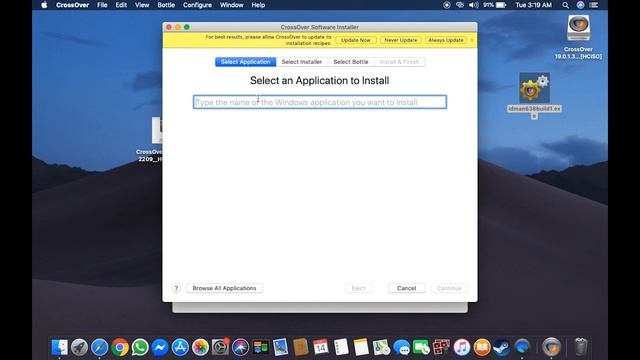Open the Bottle menu

(166, 5)
